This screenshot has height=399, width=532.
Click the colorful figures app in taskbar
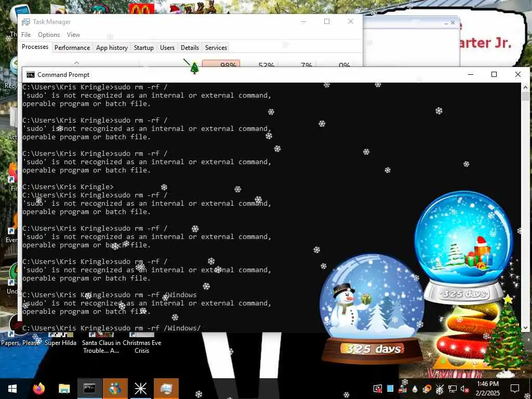tap(115, 389)
